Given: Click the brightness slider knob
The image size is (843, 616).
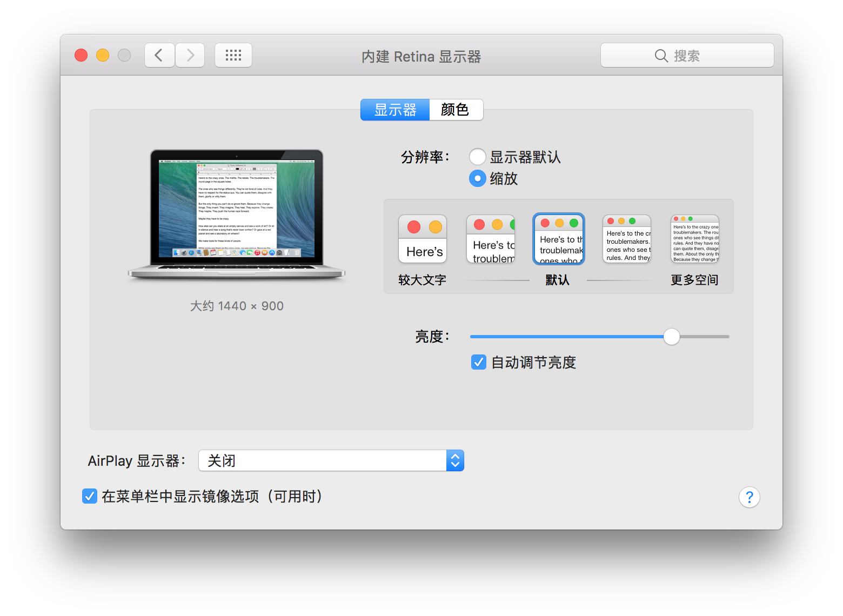Looking at the screenshot, I should (671, 336).
